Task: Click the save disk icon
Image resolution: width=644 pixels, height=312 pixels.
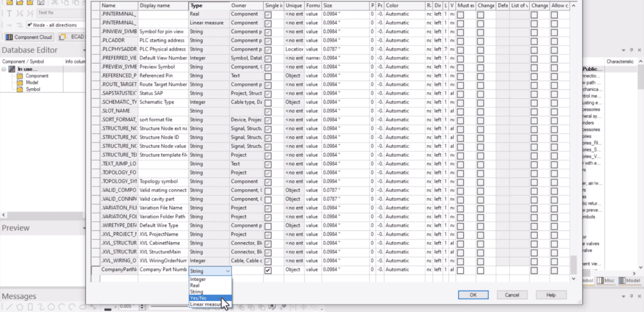Action: (41, 3)
